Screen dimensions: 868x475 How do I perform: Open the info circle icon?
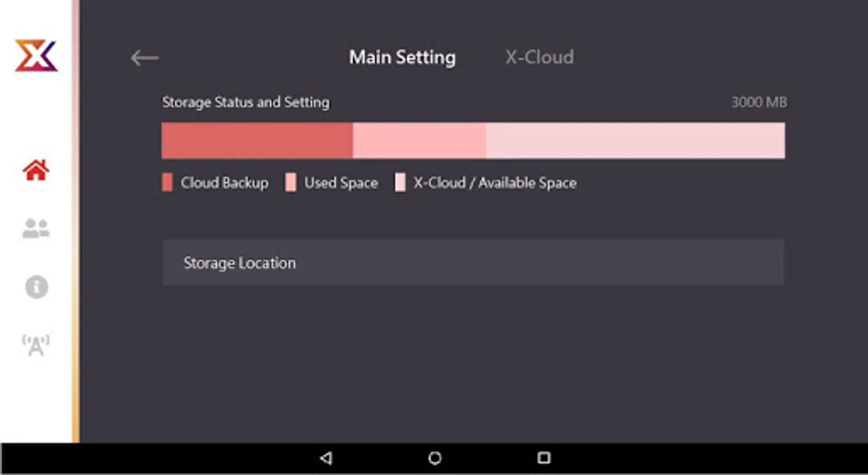point(36,287)
